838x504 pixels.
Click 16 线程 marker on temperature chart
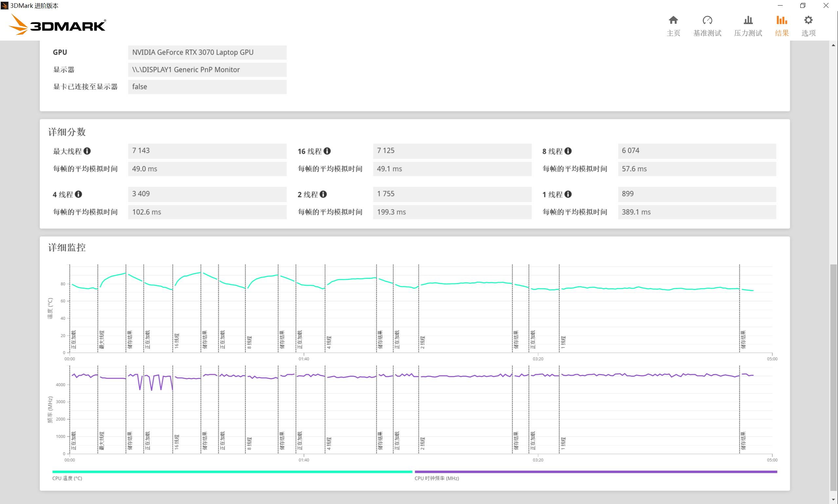click(176, 341)
